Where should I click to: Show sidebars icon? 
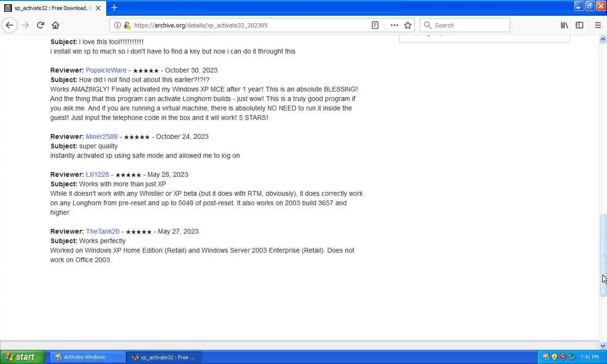(x=579, y=25)
